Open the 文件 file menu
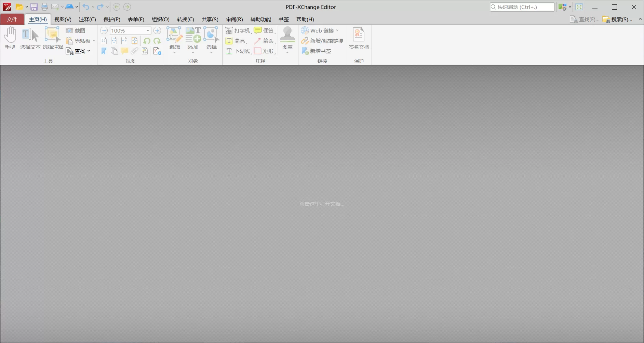This screenshot has width=644, height=343. (x=12, y=20)
